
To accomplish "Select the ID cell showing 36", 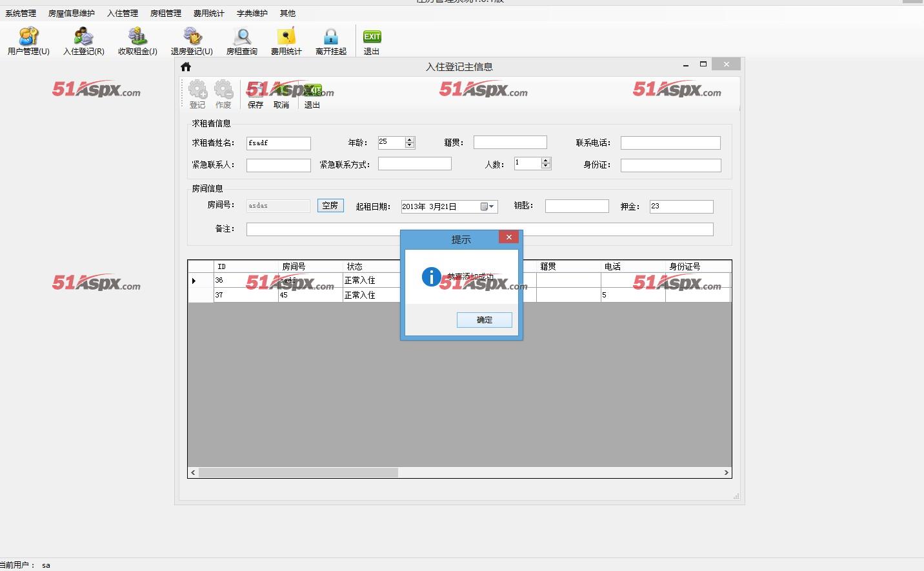I will [x=246, y=281].
